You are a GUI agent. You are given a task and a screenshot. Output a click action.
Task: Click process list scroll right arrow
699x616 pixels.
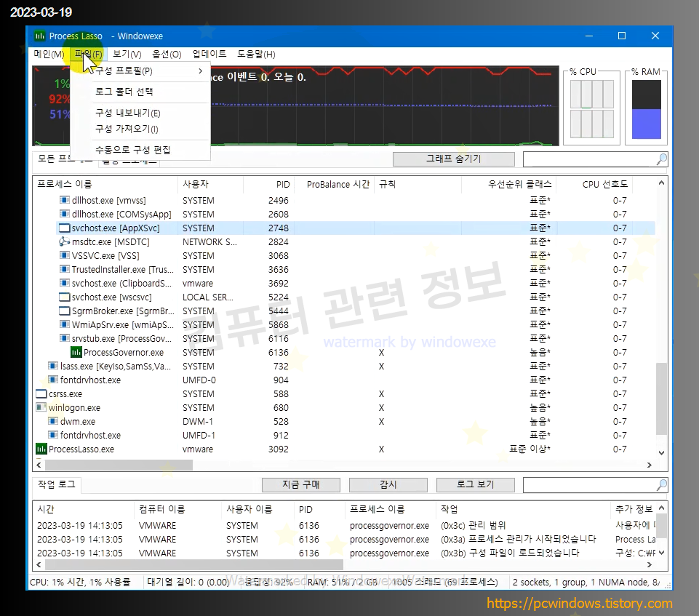pyautogui.click(x=649, y=465)
